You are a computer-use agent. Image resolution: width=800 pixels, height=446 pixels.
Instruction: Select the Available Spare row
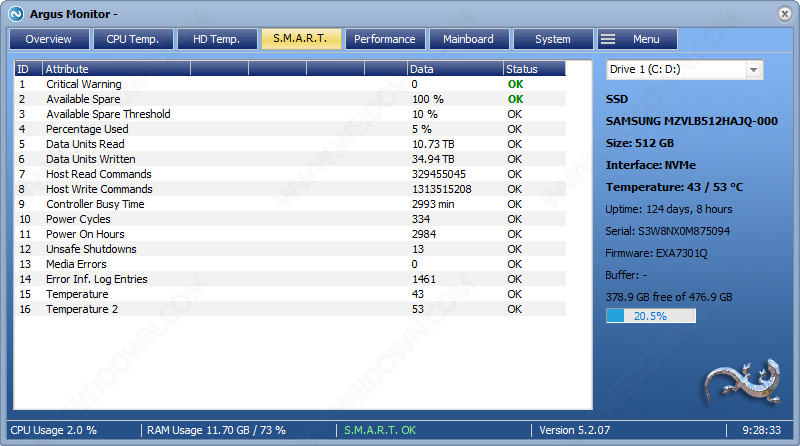tap(290, 99)
